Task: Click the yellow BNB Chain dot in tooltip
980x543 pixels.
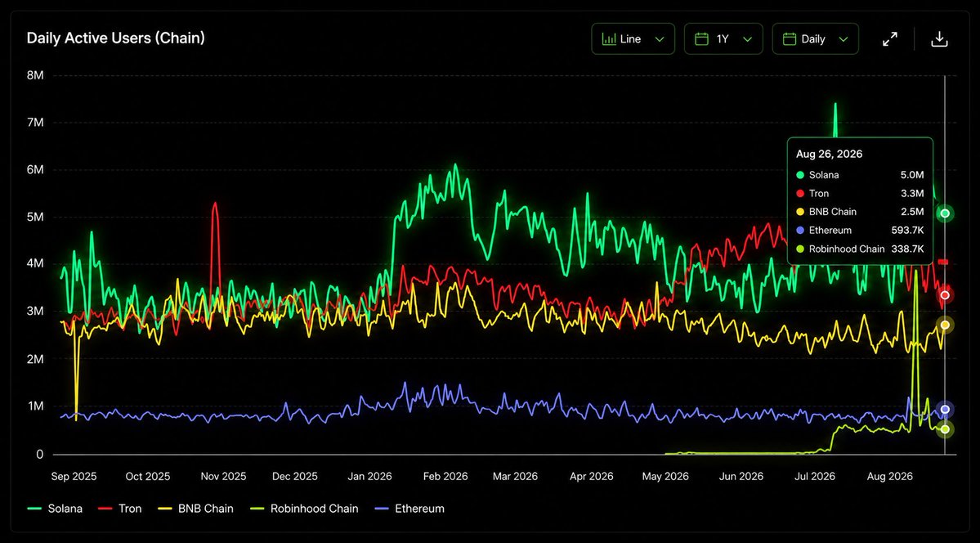Action: point(801,212)
